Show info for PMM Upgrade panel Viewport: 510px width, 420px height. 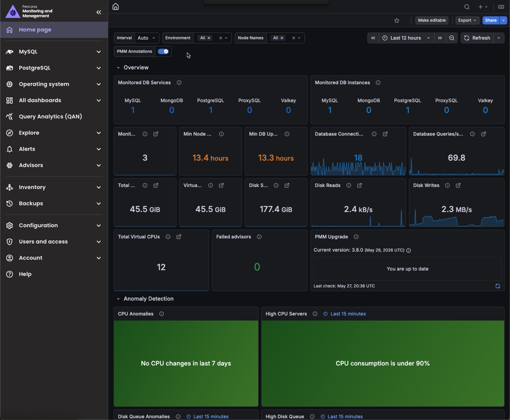point(356,237)
